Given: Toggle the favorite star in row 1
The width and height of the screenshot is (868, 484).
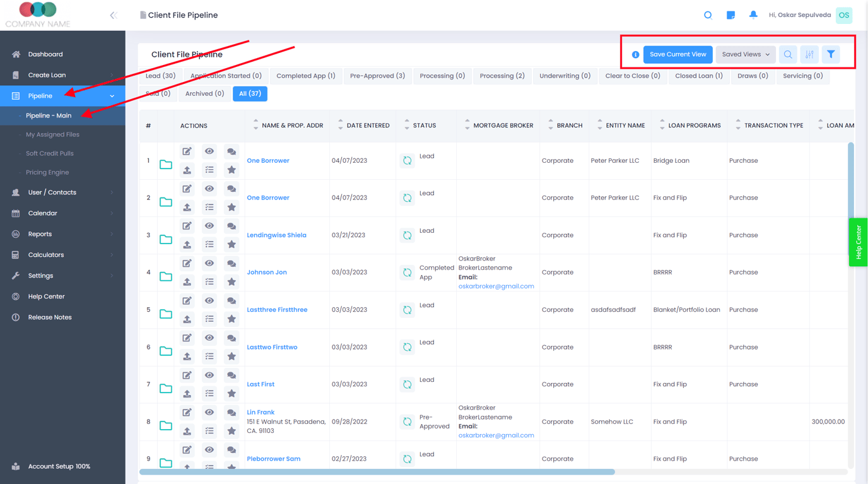Looking at the screenshot, I should pos(232,170).
